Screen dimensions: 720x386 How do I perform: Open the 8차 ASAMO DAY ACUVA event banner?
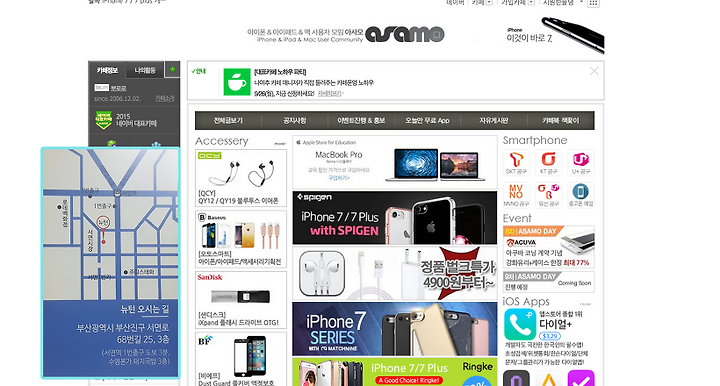click(549, 247)
